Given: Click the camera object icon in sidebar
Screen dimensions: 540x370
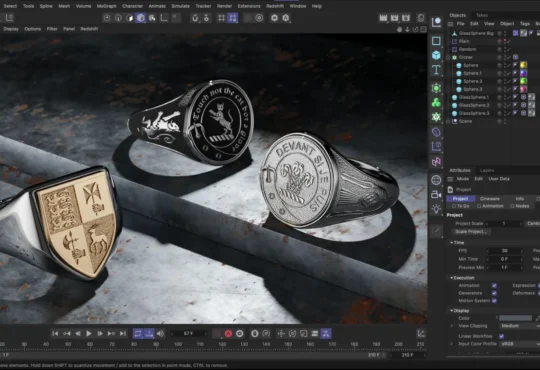Looking at the screenshot, I should [x=436, y=195].
